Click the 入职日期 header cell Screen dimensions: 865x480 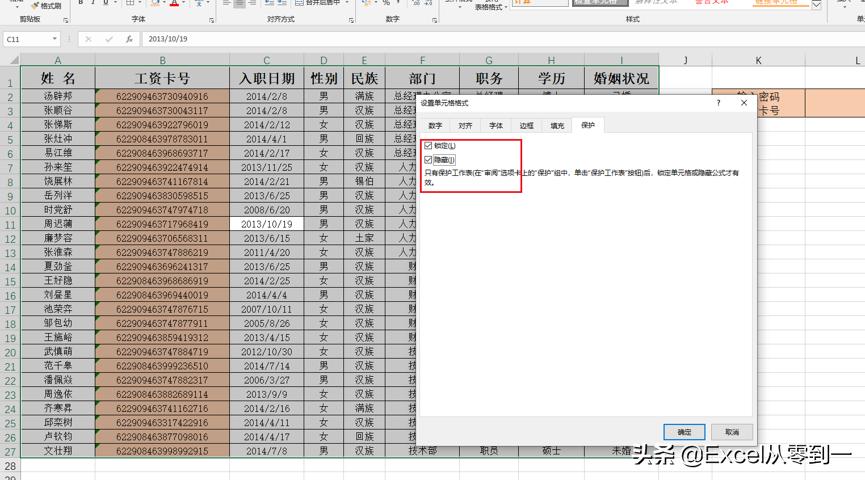(266, 78)
